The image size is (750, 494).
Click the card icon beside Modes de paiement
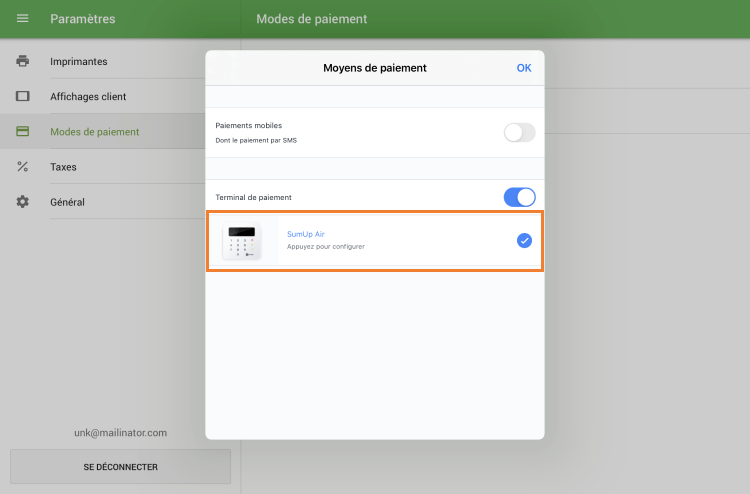(22, 132)
